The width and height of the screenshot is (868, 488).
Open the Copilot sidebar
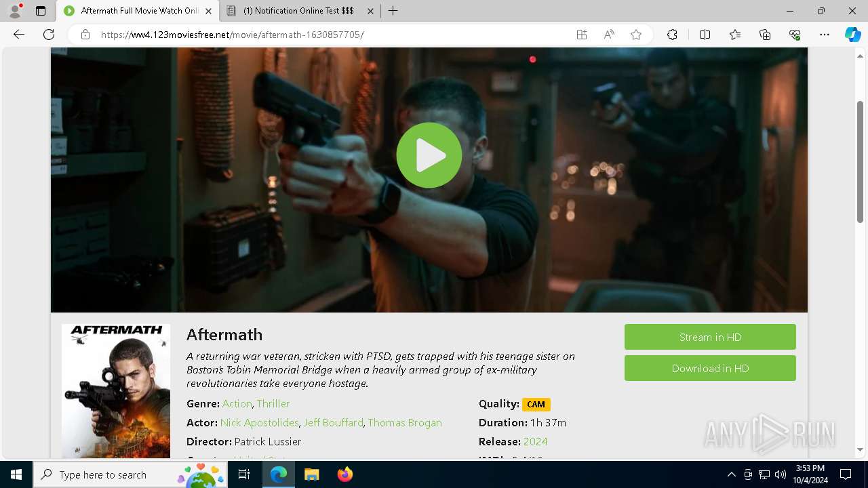click(852, 35)
